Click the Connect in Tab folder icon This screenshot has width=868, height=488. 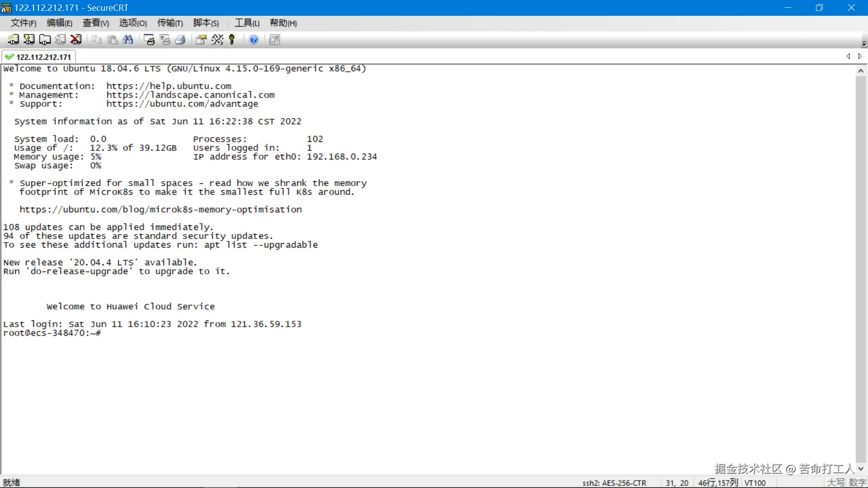pyautogui.click(x=45, y=40)
